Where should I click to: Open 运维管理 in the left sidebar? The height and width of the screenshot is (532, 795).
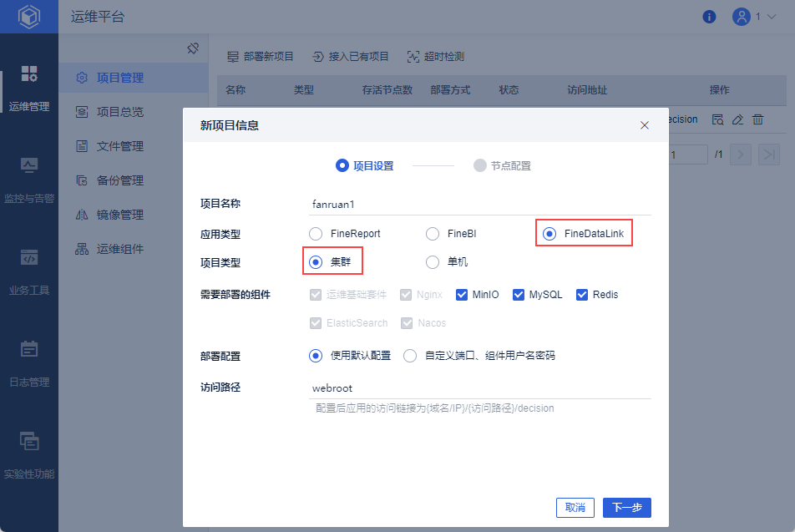click(x=29, y=89)
